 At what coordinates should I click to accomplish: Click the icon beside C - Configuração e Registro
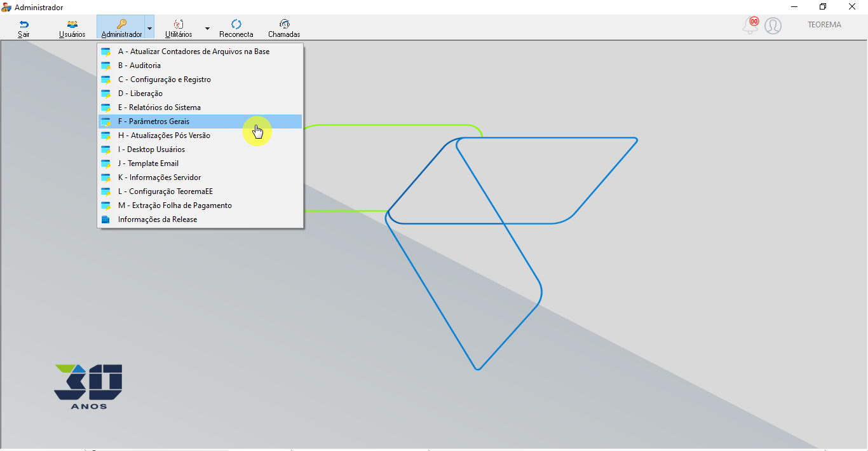(106, 80)
